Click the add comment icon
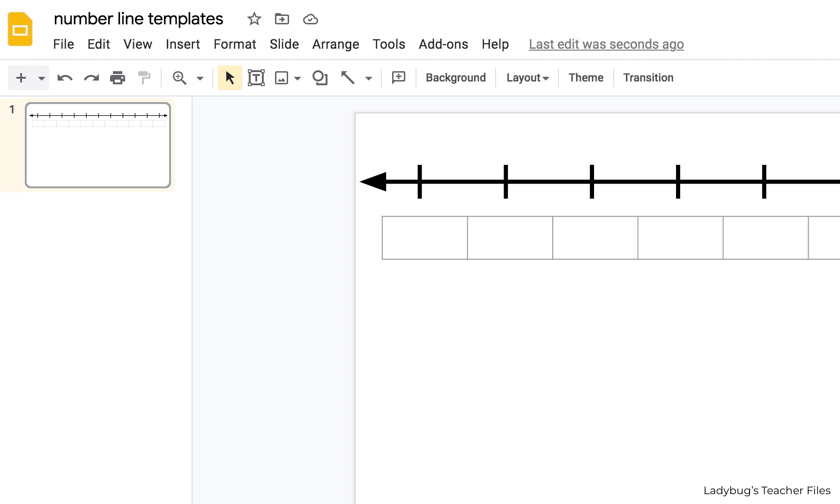 point(399,77)
